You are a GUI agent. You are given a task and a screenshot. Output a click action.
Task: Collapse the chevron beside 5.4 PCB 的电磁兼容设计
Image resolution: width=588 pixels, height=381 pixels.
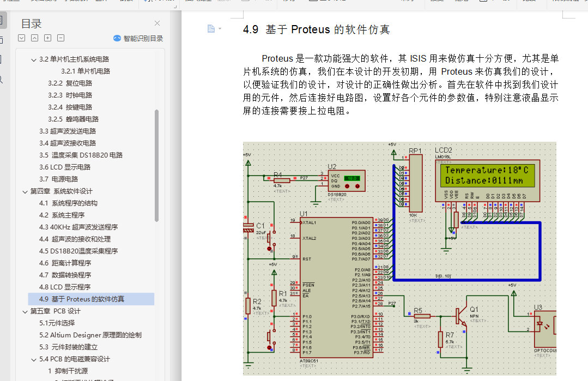(34, 360)
